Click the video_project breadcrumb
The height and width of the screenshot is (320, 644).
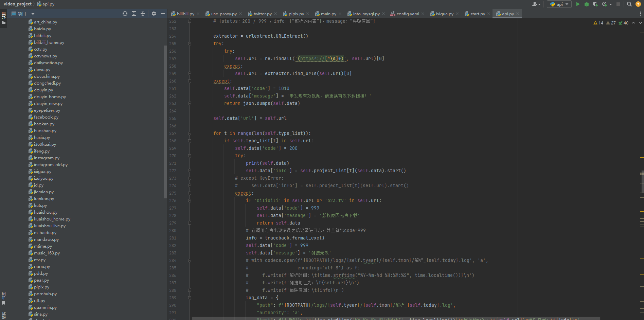(x=18, y=4)
